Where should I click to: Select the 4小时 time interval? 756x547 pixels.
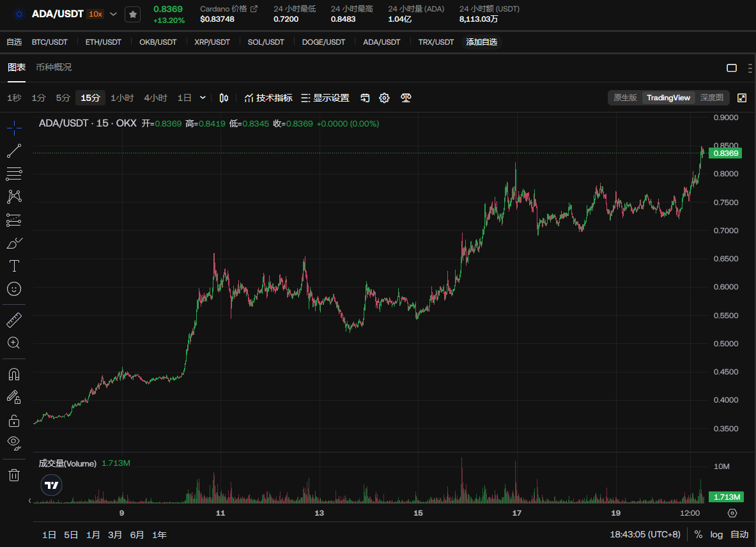(x=155, y=98)
